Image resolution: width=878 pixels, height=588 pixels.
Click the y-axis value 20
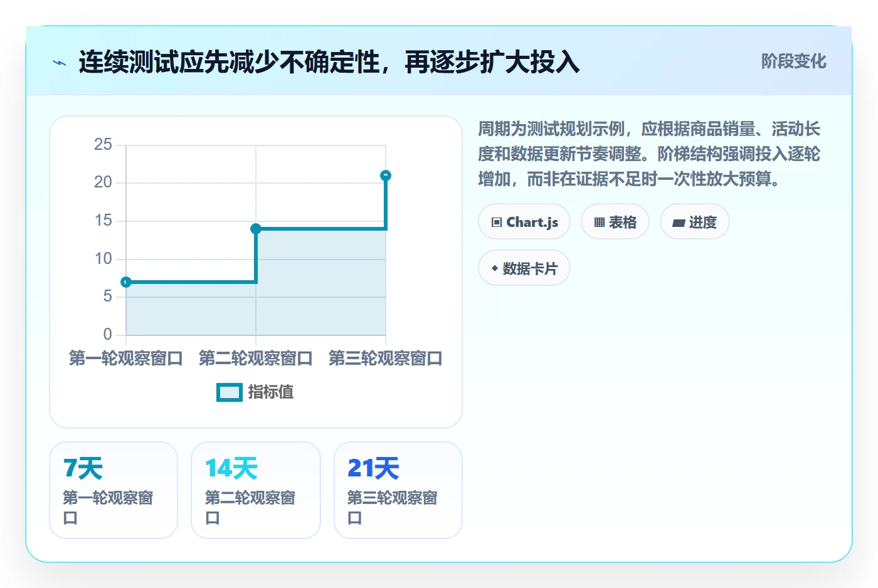(x=103, y=182)
